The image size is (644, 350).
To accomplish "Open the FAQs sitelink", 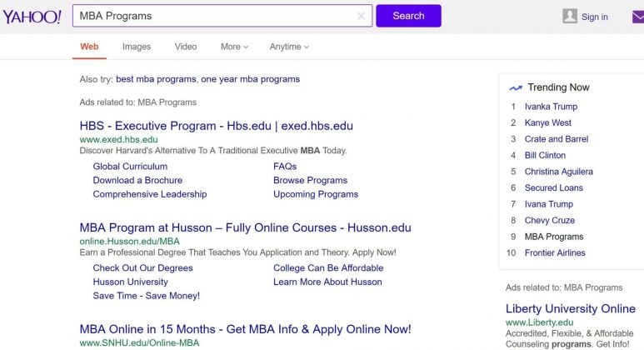I will [x=285, y=167].
